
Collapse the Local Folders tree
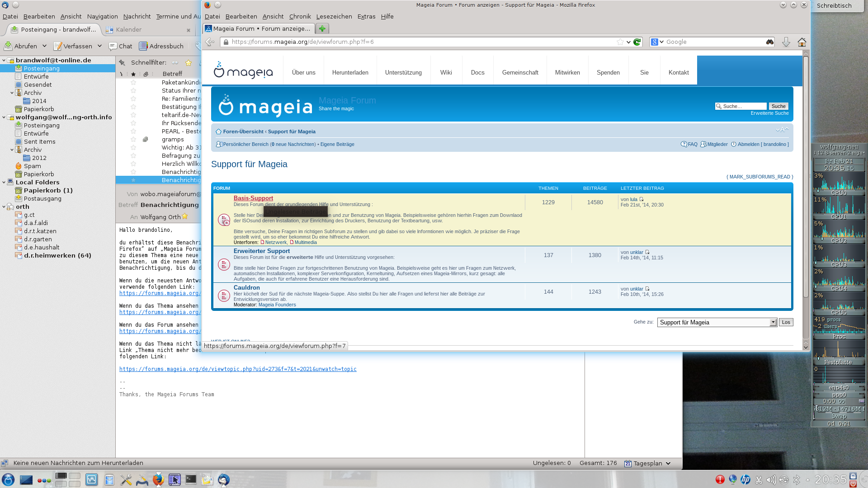pyautogui.click(x=4, y=182)
